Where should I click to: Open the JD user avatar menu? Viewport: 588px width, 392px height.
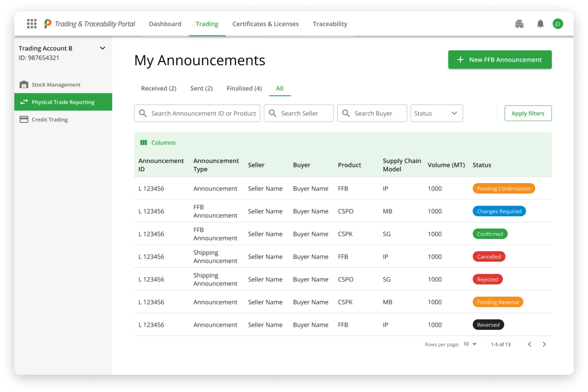(x=557, y=24)
